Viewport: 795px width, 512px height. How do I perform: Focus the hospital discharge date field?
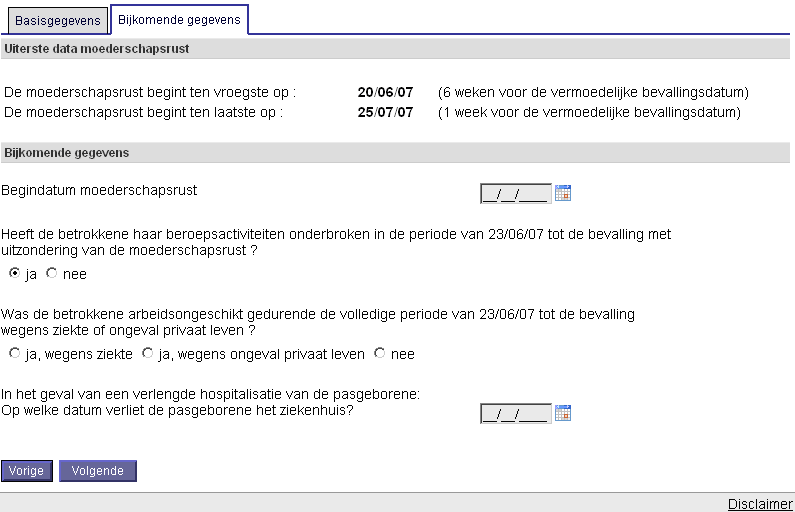[515, 413]
